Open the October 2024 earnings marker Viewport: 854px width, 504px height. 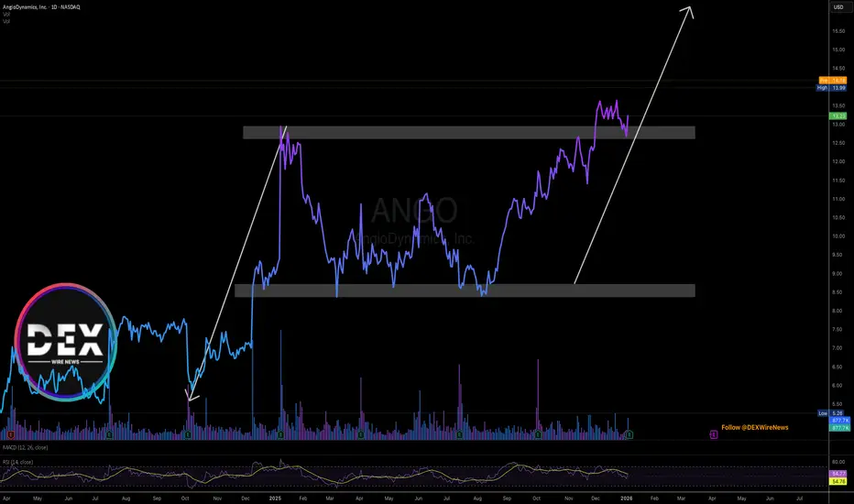click(x=188, y=434)
